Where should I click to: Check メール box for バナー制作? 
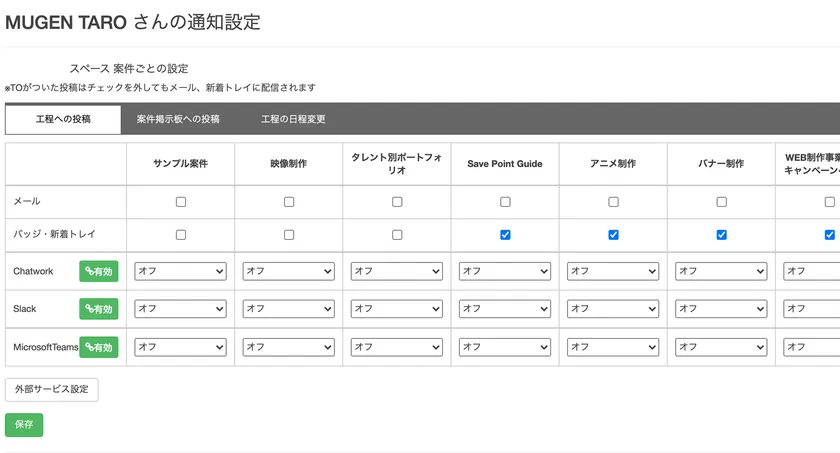click(x=721, y=202)
